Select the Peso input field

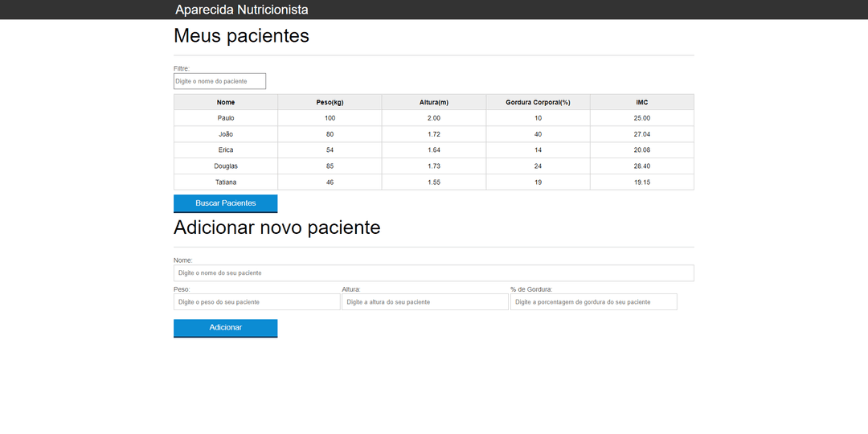[x=256, y=302]
